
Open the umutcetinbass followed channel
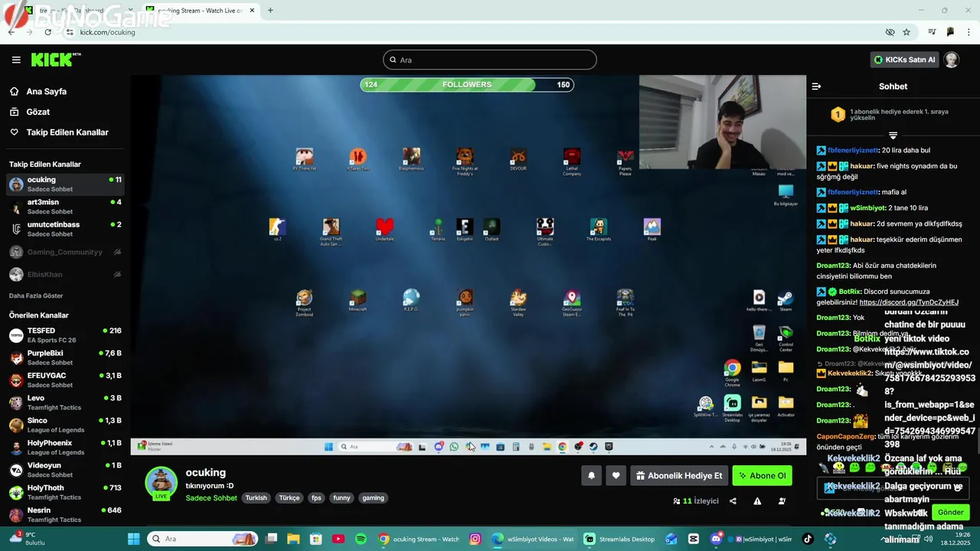[x=65, y=229]
